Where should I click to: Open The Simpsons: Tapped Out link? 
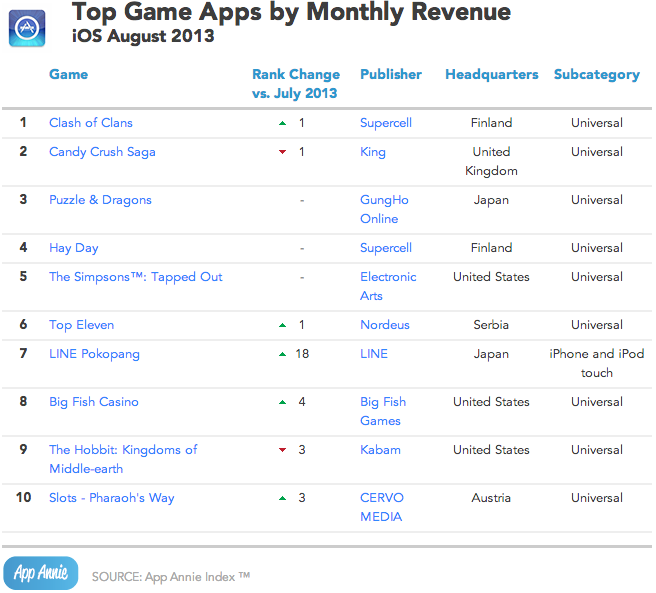point(136,277)
